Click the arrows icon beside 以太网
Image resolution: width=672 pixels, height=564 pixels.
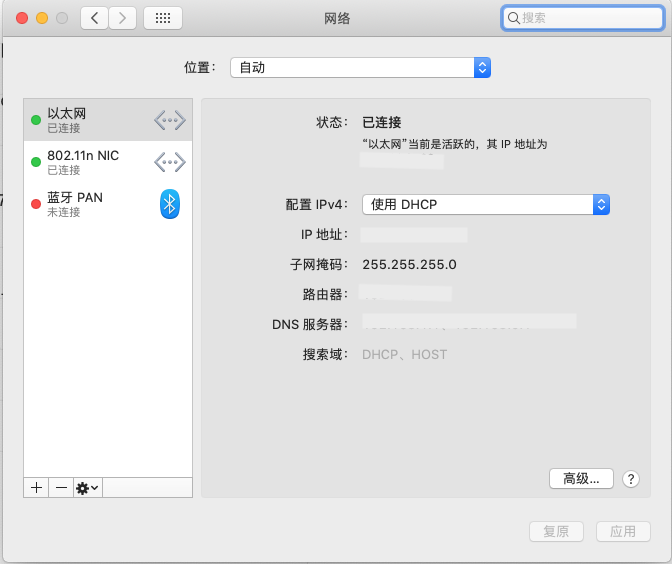tap(170, 121)
